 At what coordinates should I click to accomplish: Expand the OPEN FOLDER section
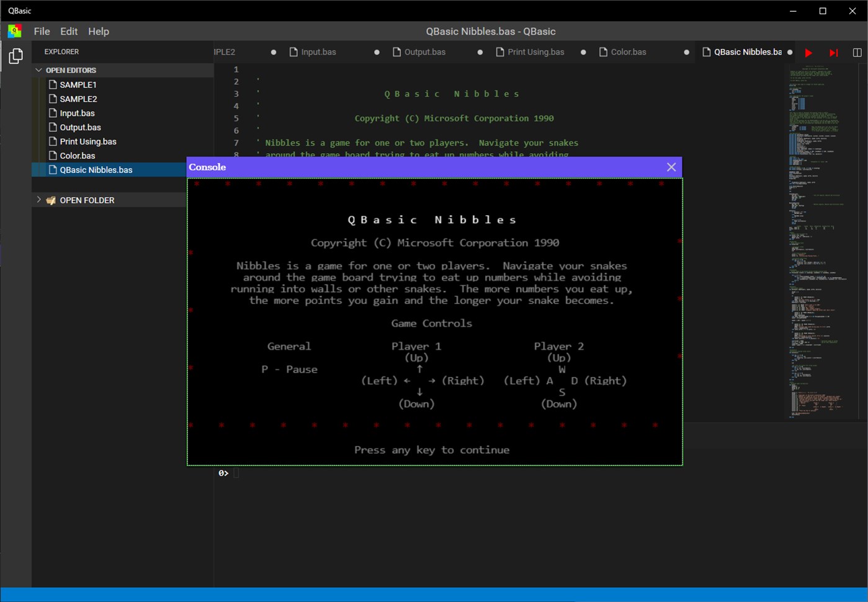[x=39, y=200]
